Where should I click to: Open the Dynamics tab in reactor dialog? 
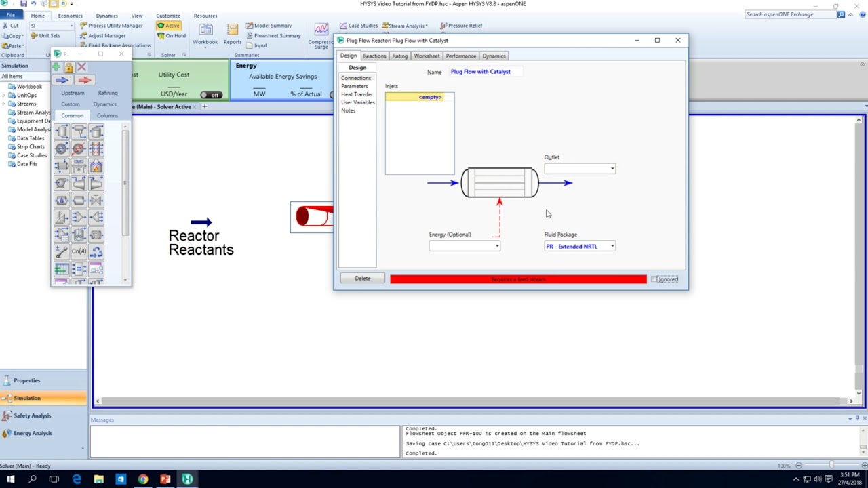pos(494,56)
